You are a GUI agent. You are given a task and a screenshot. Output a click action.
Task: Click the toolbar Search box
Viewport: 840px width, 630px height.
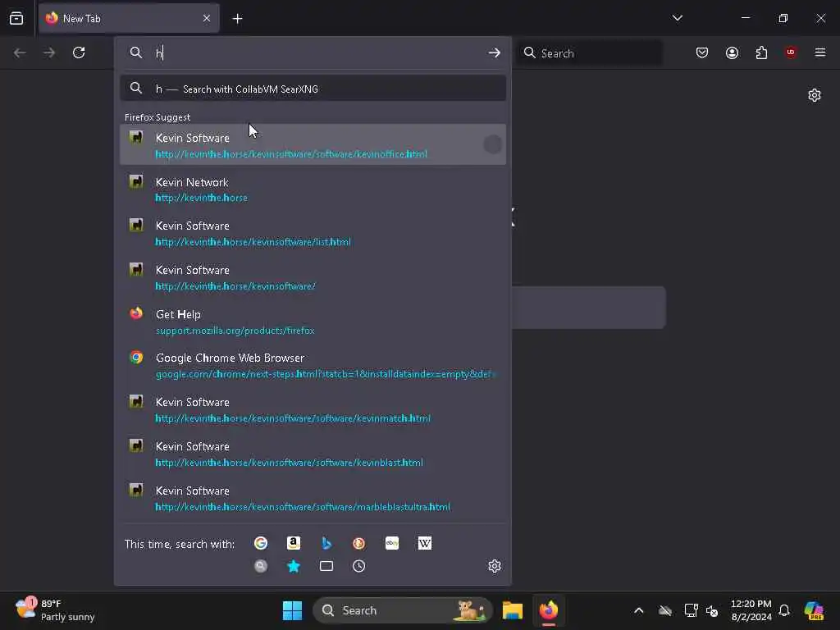(x=589, y=53)
